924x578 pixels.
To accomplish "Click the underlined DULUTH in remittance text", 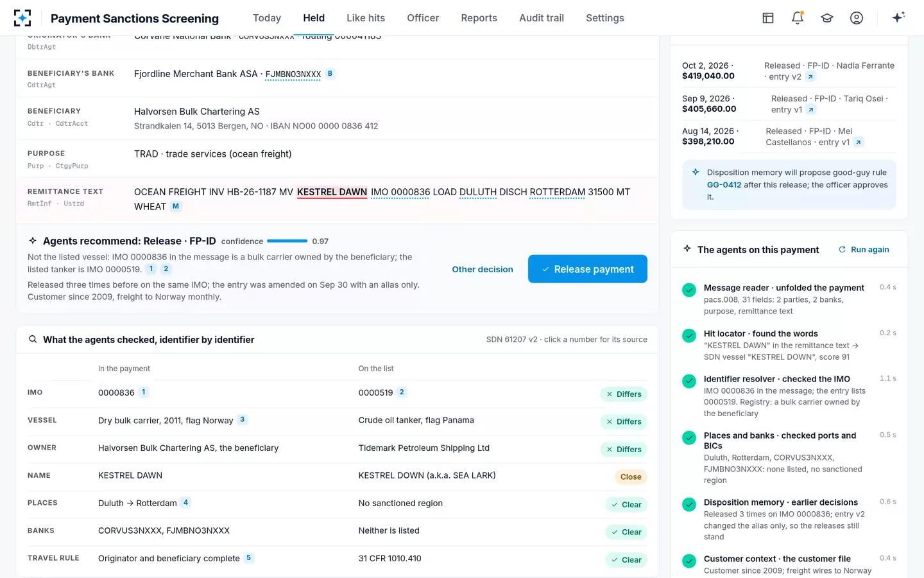I will click(478, 192).
